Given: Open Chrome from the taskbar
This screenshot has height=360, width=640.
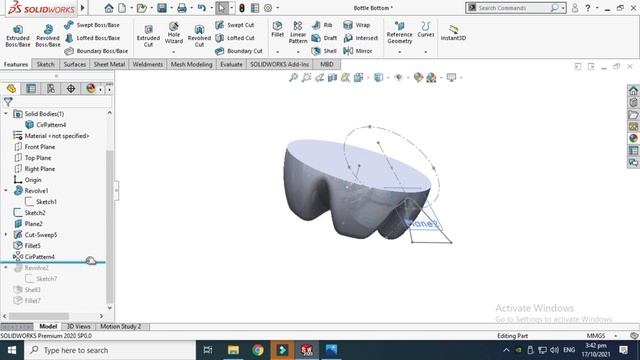Looking at the screenshot, I should (x=258, y=350).
